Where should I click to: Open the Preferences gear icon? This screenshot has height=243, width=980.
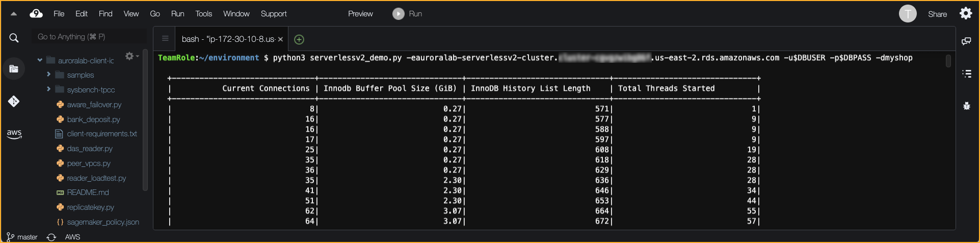pyautogui.click(x=966, y=13)
